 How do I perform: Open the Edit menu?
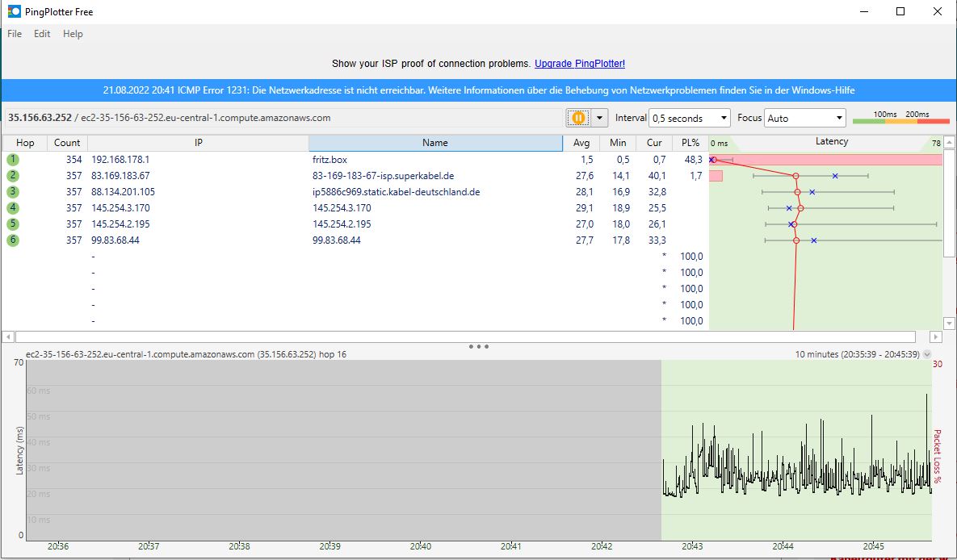point(42,34)
